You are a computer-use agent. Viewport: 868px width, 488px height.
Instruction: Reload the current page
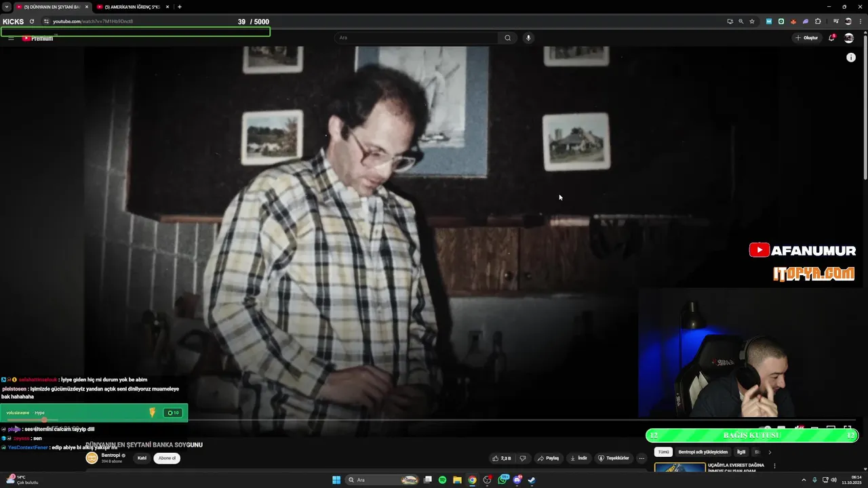pos(32,22)
